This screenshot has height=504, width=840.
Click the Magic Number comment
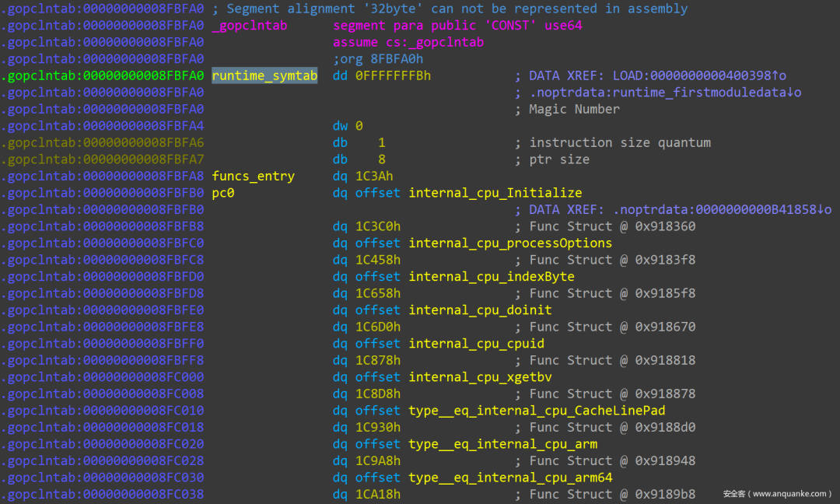pos(574,109)
